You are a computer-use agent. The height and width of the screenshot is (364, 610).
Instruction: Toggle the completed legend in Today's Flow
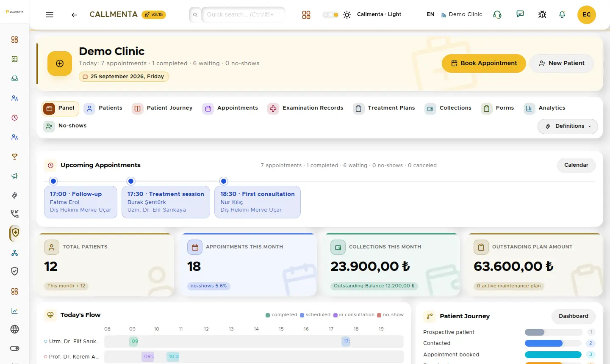coord(281,315)
